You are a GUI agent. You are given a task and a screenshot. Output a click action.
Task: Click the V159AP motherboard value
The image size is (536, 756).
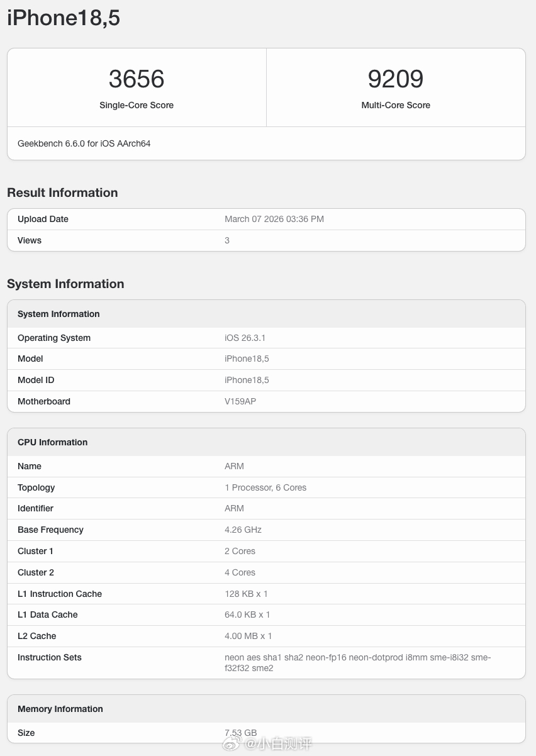240,401
